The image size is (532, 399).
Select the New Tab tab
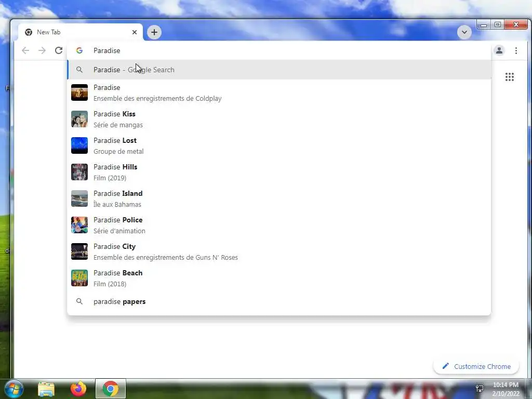click(x=81, y=32)
